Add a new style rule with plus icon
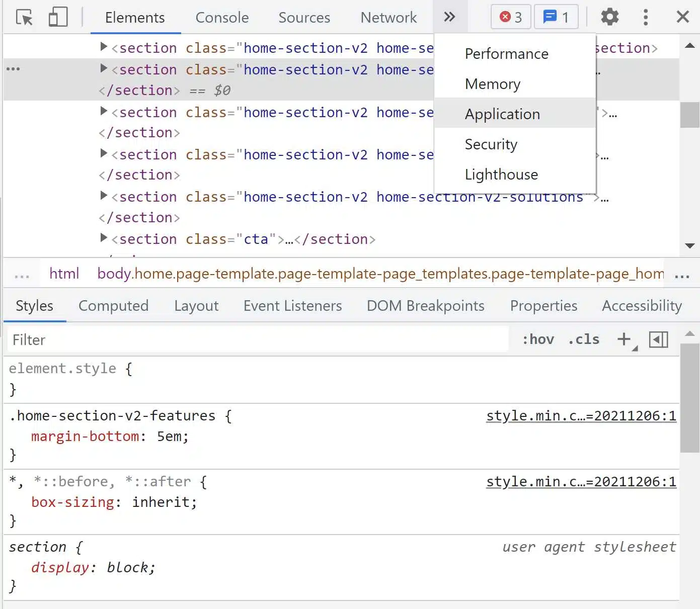This screenshot has width=700, height=609. [624, 339]
